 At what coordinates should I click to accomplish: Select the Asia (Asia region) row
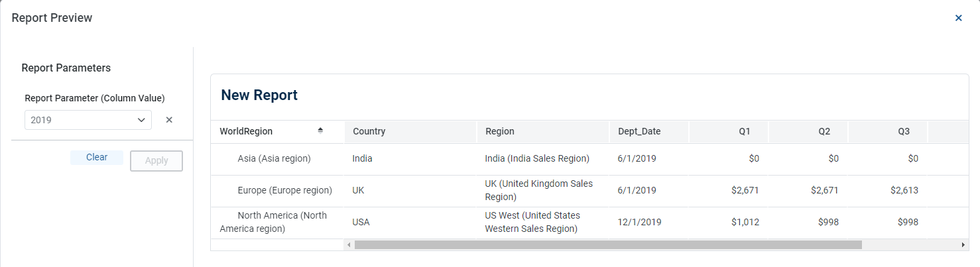pos(274,158)
